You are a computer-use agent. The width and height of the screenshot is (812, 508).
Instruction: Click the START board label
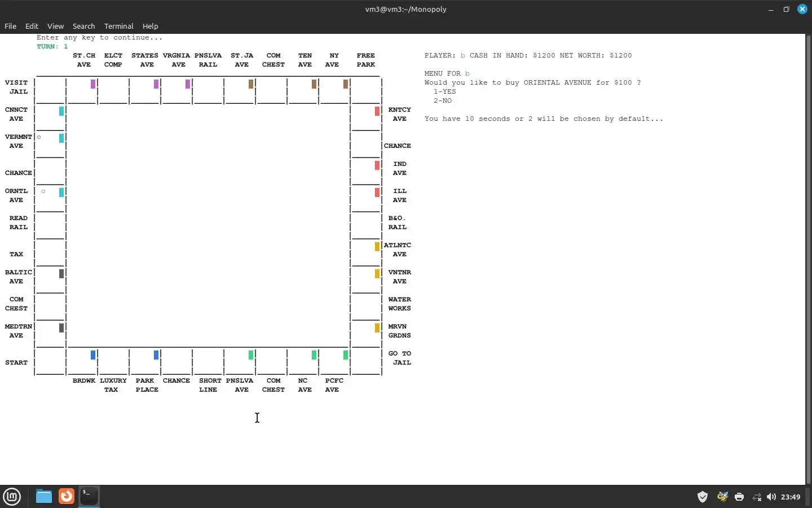16,362
